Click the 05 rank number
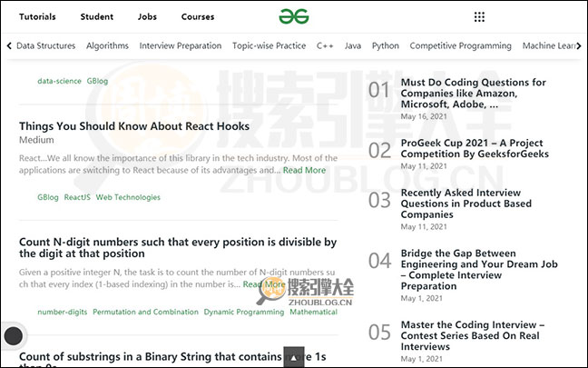Image resolution: width=588 pixels, height=368 pixels. [379, 333]
